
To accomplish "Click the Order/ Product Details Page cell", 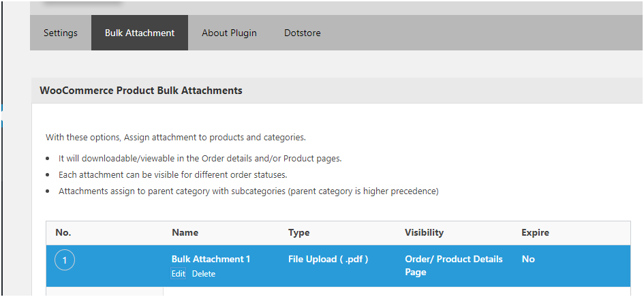I will 454,266.
